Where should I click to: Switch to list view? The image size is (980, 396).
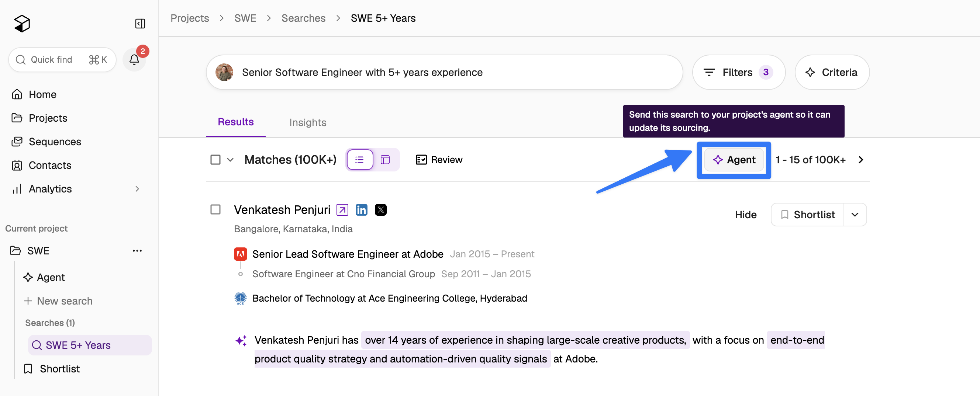click(x=359, y=160)
